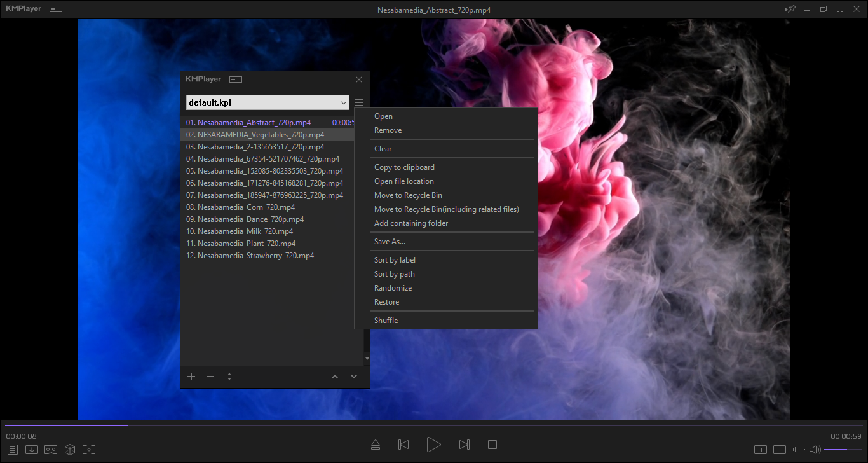Toggle pin-on-top in the title bar
Image resolution: width=868 pixels, height=463 pixels.
point(790,10)
